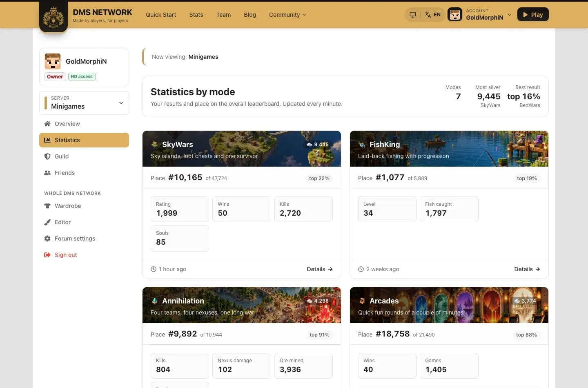Click the Annihilation mode icon
The image size is (588, 388).
[154, 301]
